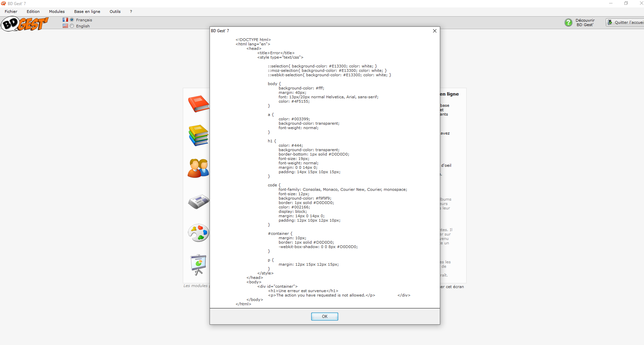Screen dimensions: 644x345
Task: Click the red book module icon
Action: [x=198, y=104]
